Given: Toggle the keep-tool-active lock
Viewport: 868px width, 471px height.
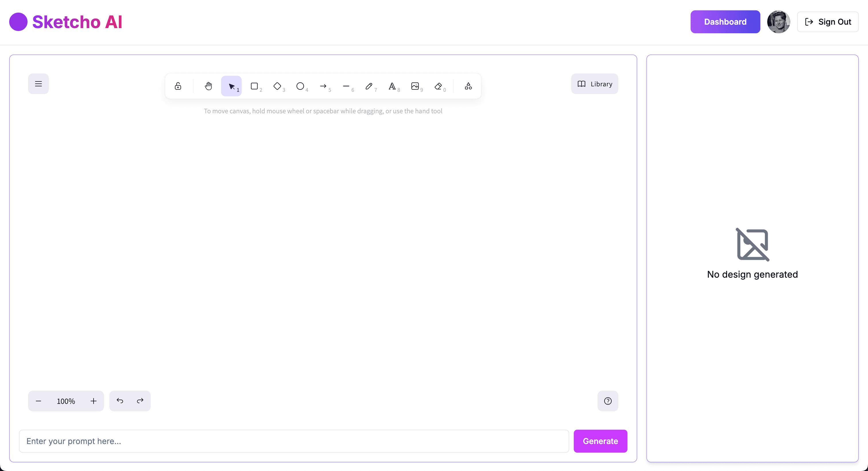Looking at the screenshot, I should (x=178, y=86).
